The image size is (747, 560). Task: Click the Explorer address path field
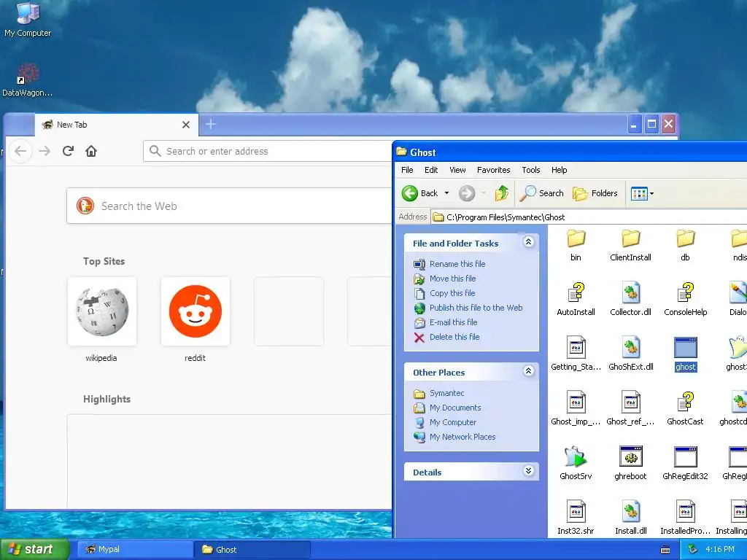tap(589, 217)
